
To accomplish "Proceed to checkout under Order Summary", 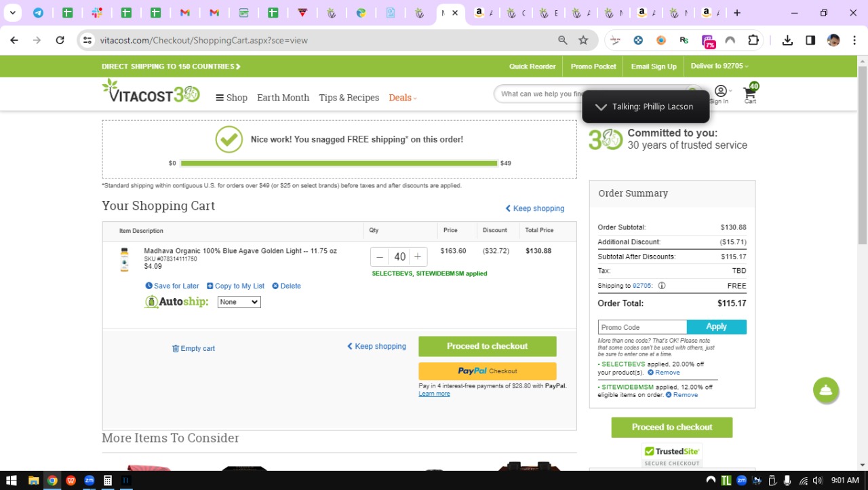I will (x=672, y=428).
